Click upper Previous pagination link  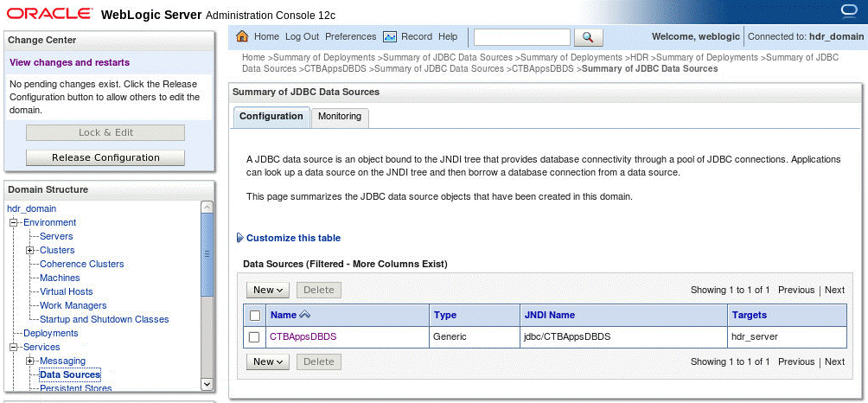tap(796, 290)
